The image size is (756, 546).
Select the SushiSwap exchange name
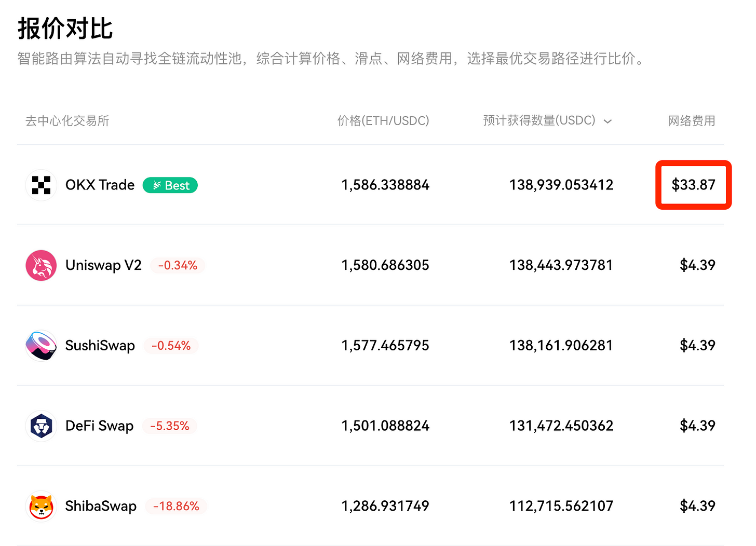[x=100, y=346]
